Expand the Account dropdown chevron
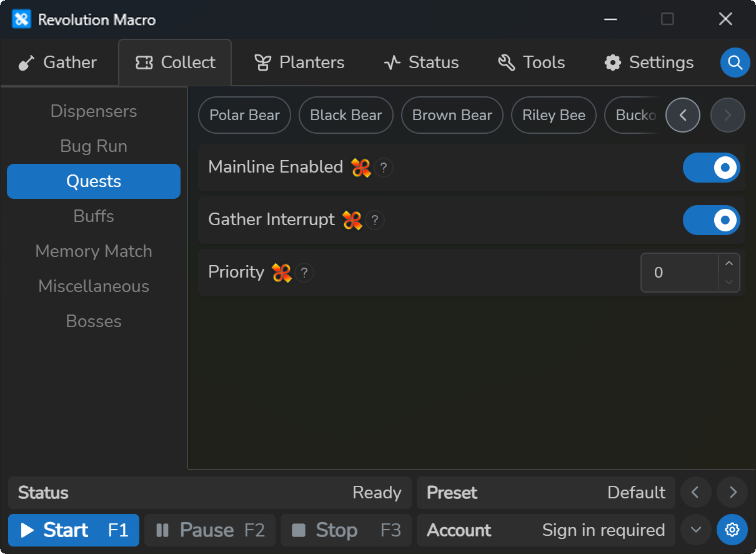Viewport: 756px width, 554px height. [x=695, y=530]
